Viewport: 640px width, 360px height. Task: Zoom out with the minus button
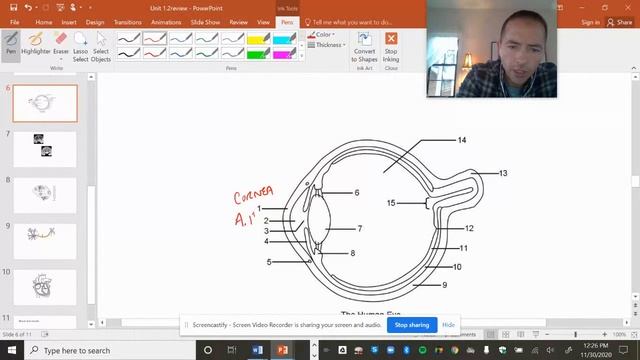547,334
